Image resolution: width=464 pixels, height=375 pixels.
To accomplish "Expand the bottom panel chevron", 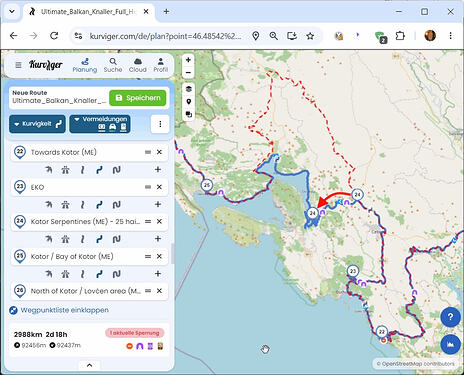I will click(89, 365).
